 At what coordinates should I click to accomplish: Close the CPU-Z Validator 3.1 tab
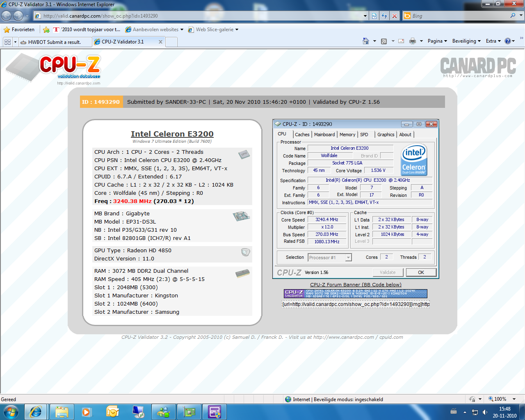(160, 42)
